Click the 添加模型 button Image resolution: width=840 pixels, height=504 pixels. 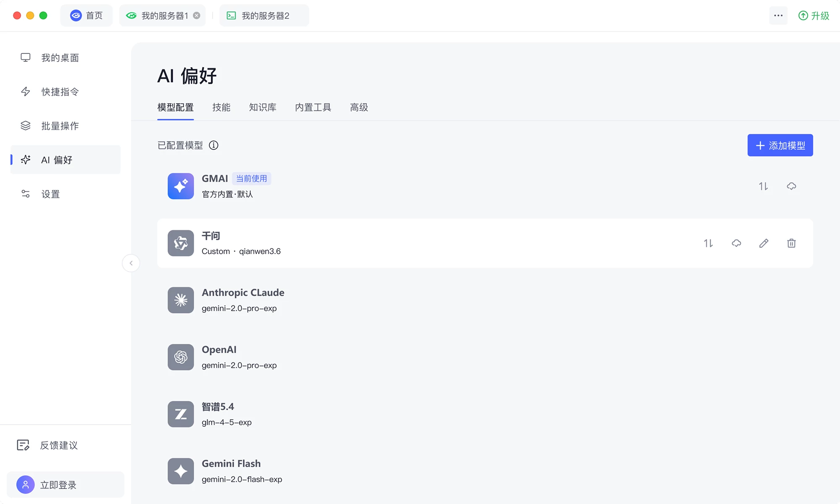click(x=780, y=145)
